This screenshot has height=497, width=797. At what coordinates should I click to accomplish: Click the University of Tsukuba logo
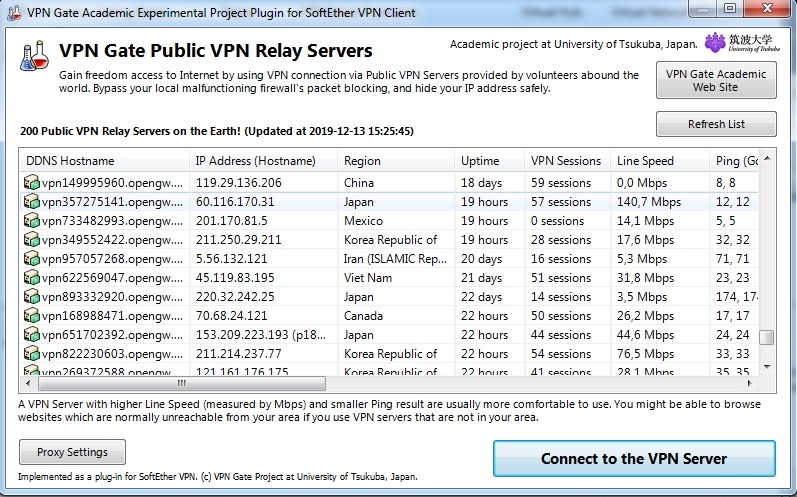tap(742, 43)
